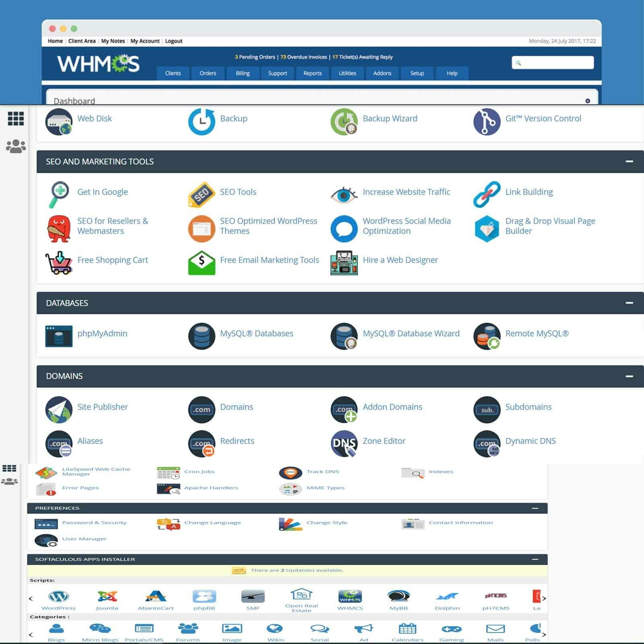Open the Backup clock icon
The image size is (644, 644).
202,122
